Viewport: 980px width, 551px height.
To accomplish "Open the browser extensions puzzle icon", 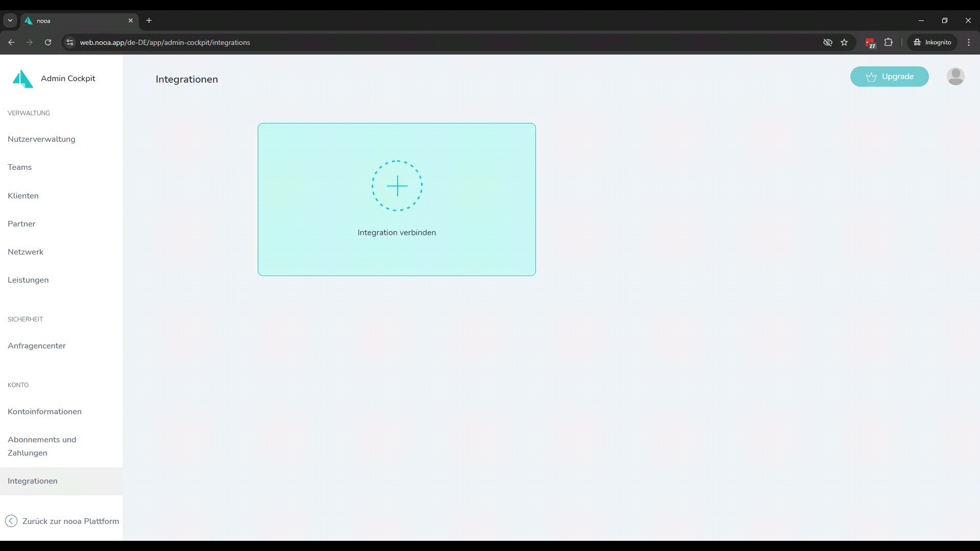I will tap(889, 42).
